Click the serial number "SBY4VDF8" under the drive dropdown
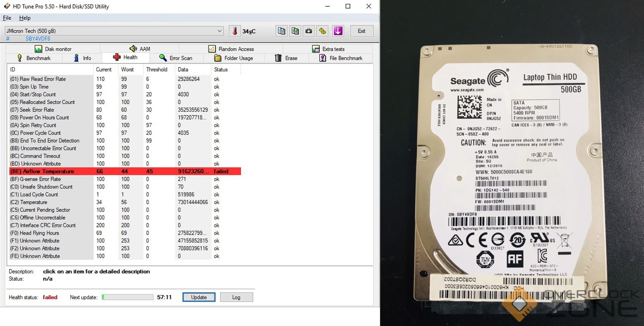The width and height of the screenshot is (644, 326). pos(38,39)
